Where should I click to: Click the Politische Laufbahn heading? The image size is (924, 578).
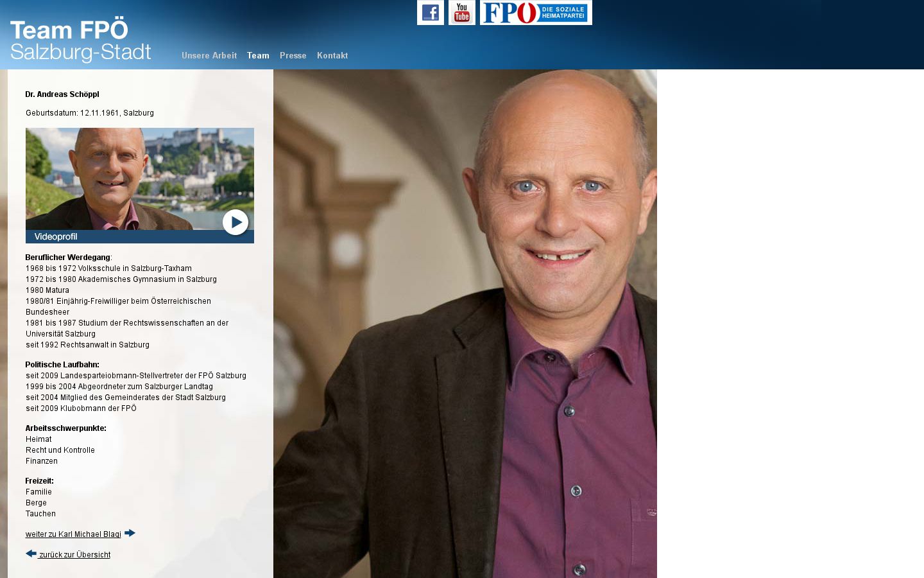point(62,365)
